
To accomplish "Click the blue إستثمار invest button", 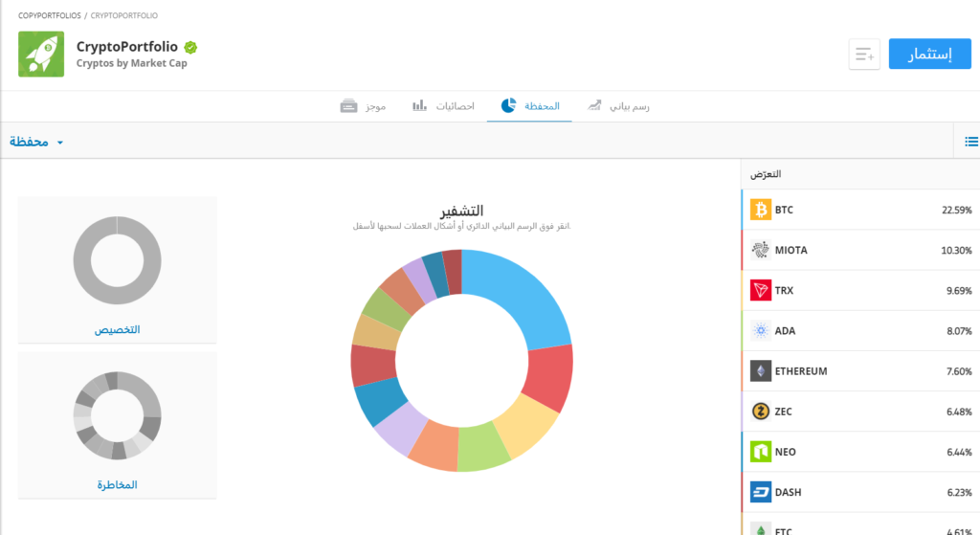I will (930, 54).
